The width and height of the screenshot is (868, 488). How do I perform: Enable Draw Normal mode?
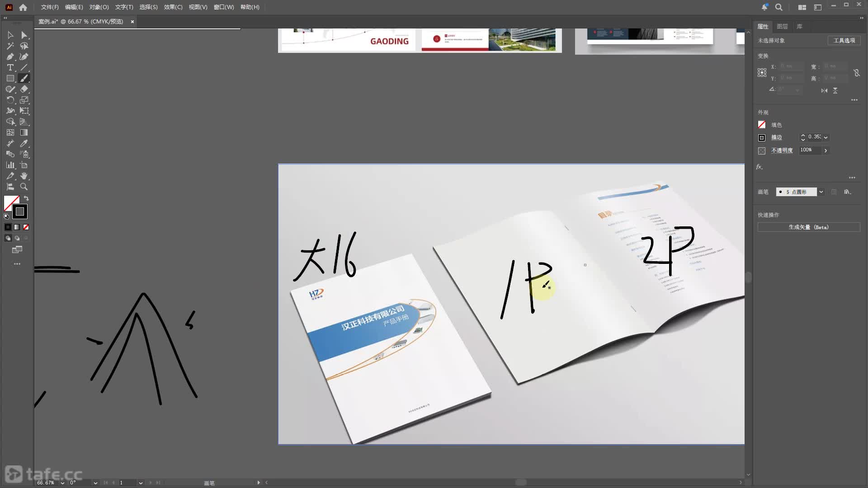tap(8, 238)
